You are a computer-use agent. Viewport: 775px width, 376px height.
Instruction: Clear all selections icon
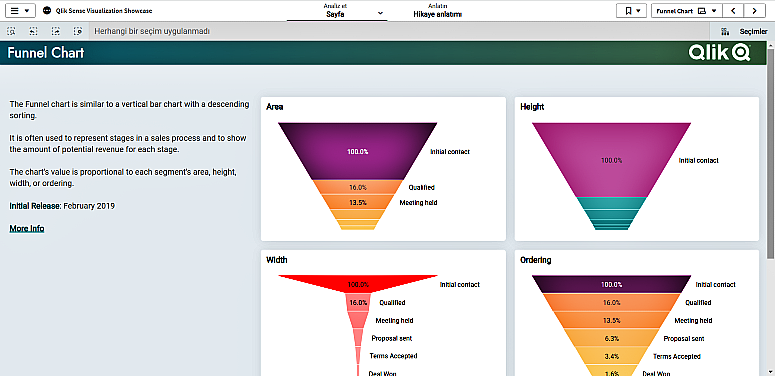click(78, 31)
